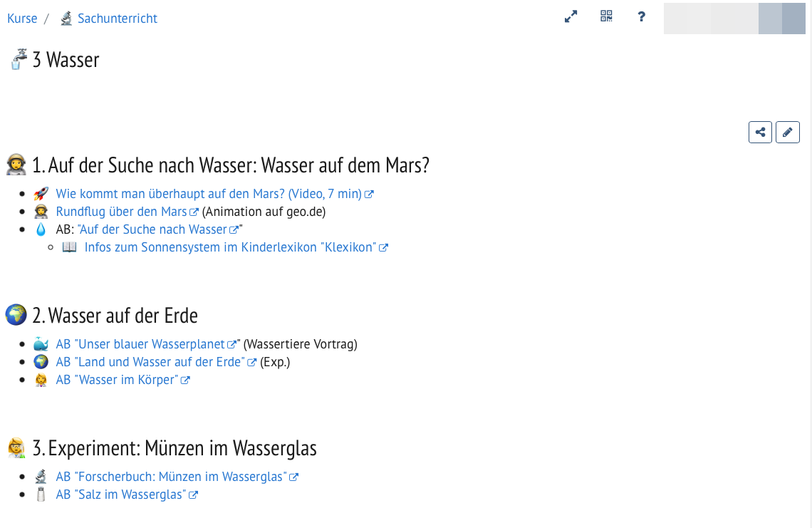Open Sachunterricht breadcrumb link
Image resolution: width=812 pixels, height=528 pixels.
pyautogui.click(x=117, y=19)
